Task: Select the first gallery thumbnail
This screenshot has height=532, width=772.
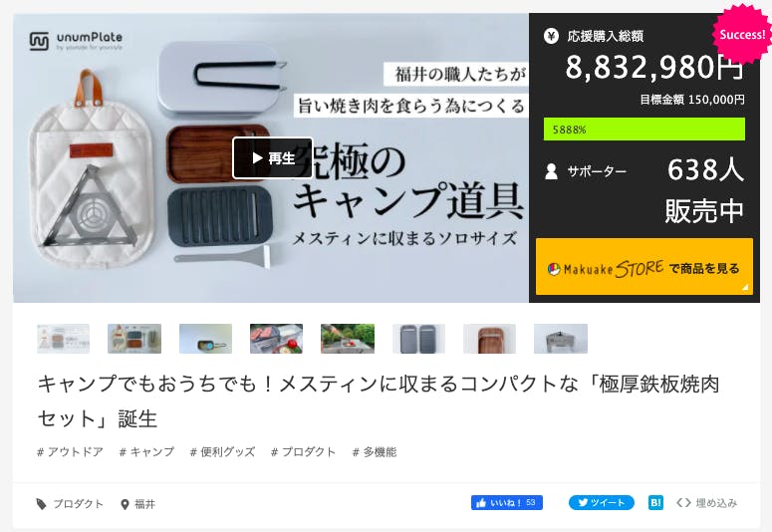Action: [x=63, y=339]
